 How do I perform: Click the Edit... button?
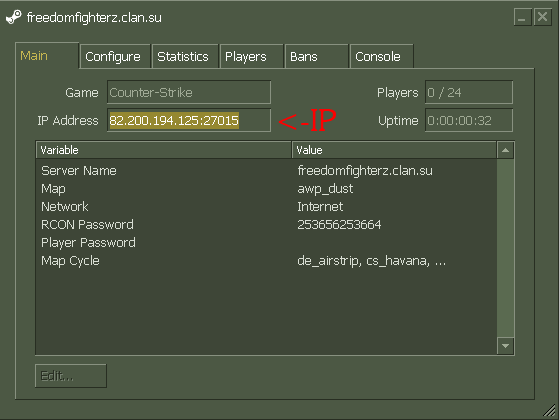tap(71, 376)
